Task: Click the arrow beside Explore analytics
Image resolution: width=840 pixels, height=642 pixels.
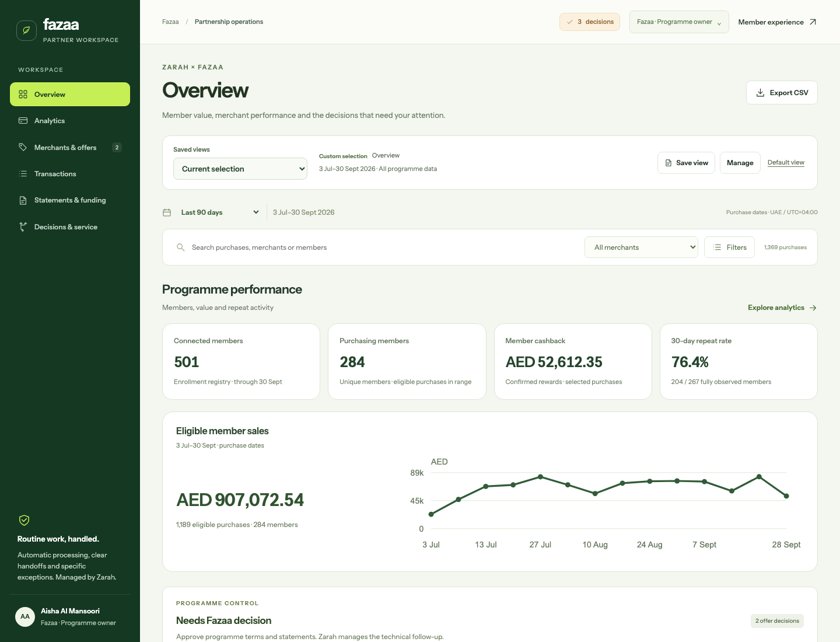Action: coord(813,308)
